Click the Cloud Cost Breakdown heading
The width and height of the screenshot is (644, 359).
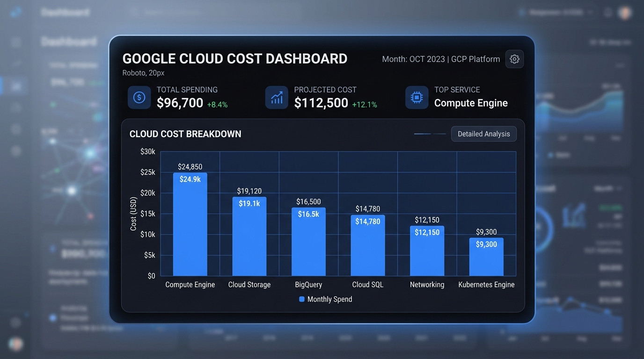[x=185, y=134]
